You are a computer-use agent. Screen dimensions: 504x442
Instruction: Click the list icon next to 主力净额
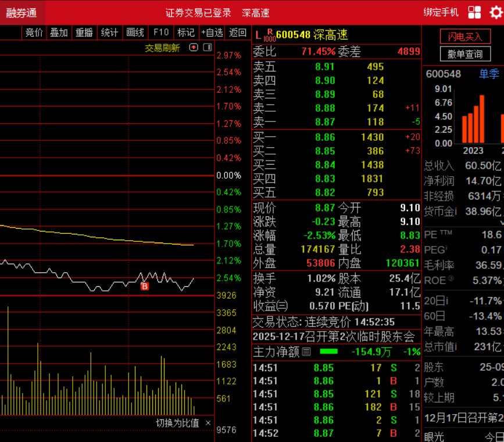click(x=306, y=352)
